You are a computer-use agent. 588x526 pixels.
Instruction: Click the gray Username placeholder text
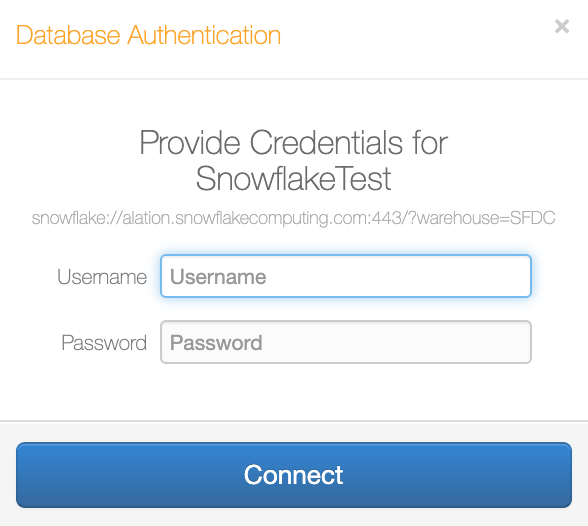coord(218,277)
